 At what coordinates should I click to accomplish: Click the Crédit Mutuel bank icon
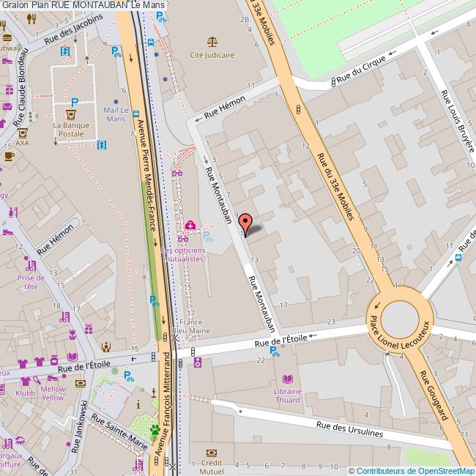point(212,453)
